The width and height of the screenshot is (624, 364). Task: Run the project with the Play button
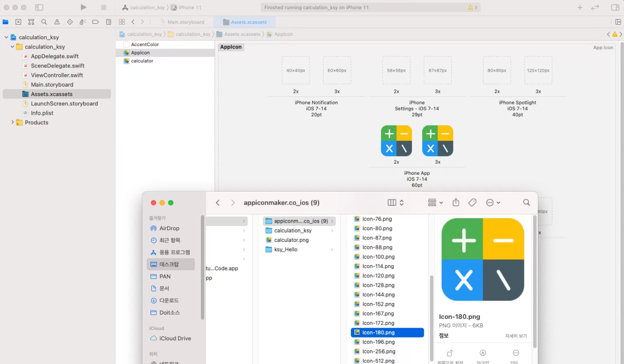(83, 7)
